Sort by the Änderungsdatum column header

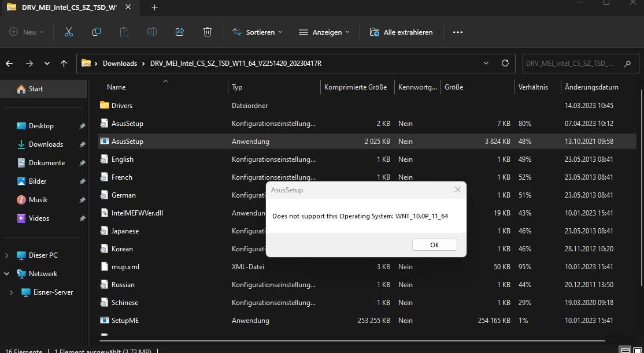point(591,87)
